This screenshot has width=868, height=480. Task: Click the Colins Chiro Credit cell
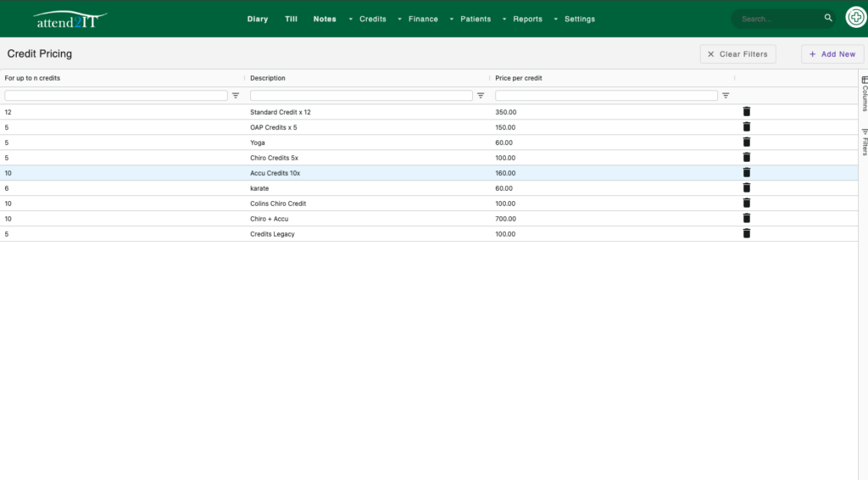click(x=278, y=204)
